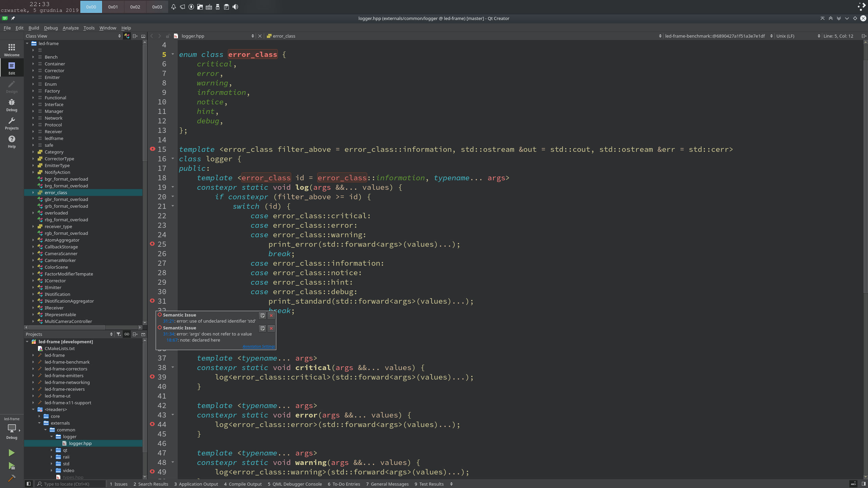The height and width of the screenshot is (488, 868).
Task: Start debugging with the bug play icon
Action: [x=12, y=466]
